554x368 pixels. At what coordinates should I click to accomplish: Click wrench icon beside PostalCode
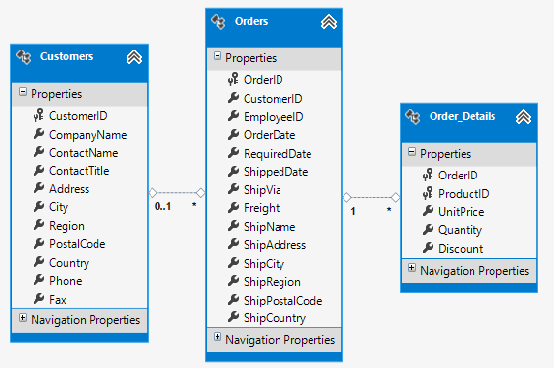click(x=39, y=243)
